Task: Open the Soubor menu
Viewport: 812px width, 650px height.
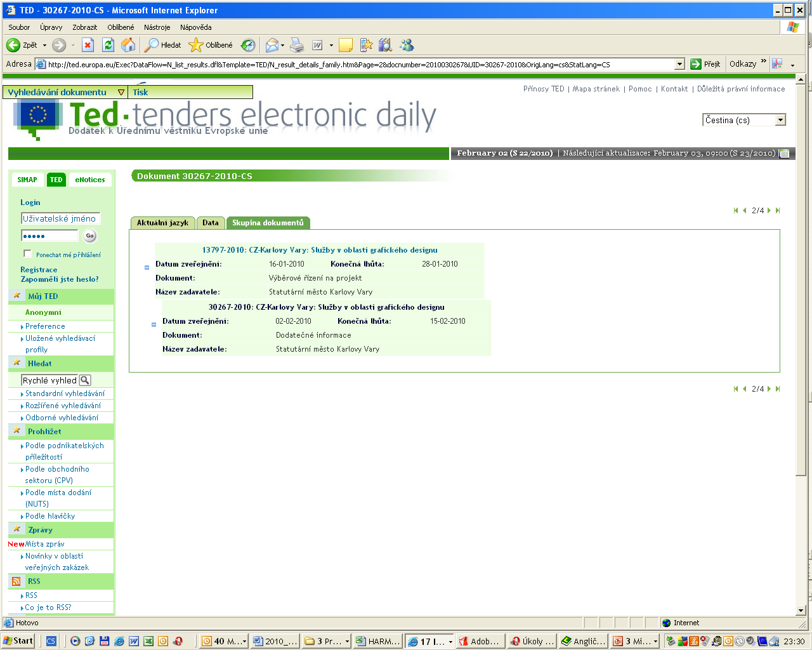Action: click(19, 27)
